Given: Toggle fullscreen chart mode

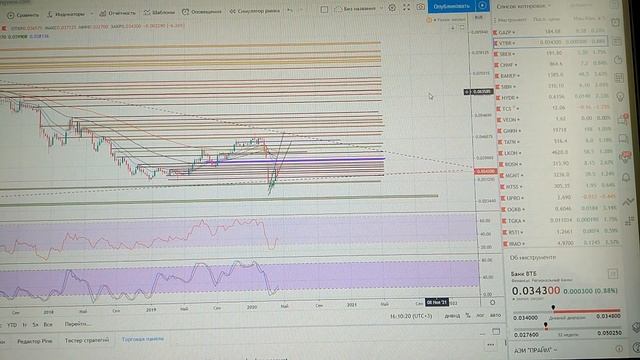Looking at the screenshot, I should click(x=407, y=7).
